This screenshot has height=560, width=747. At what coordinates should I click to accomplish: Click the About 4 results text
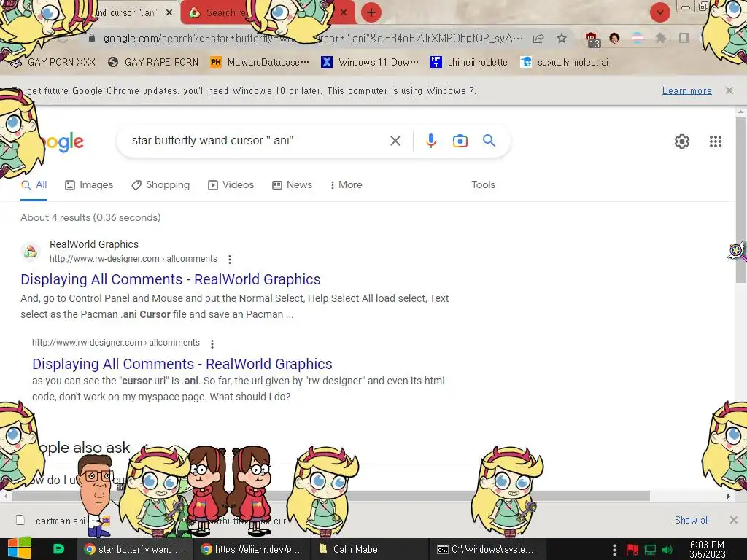[90, 217]
